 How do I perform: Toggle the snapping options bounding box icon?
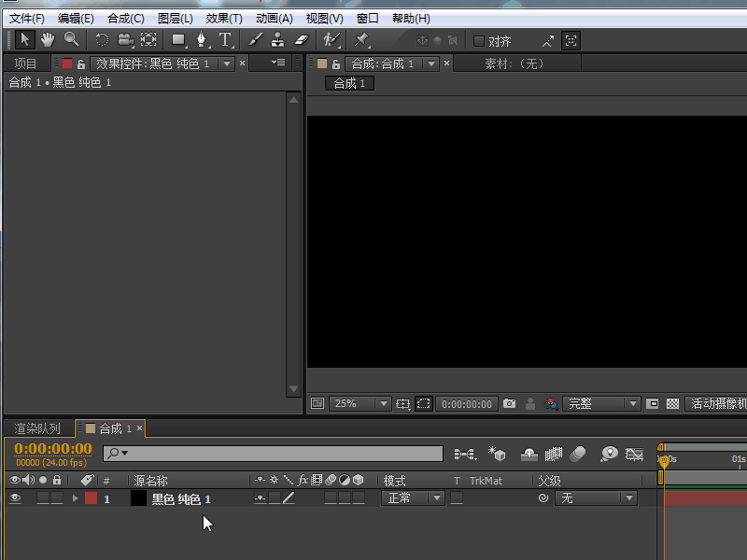point(571,40)
